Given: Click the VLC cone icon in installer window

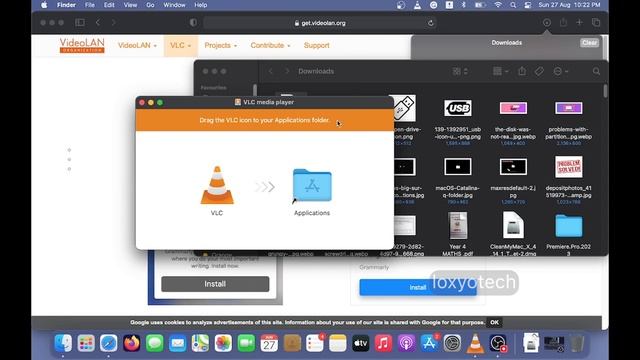Looking at the screenshot, I should click(217, 185).
